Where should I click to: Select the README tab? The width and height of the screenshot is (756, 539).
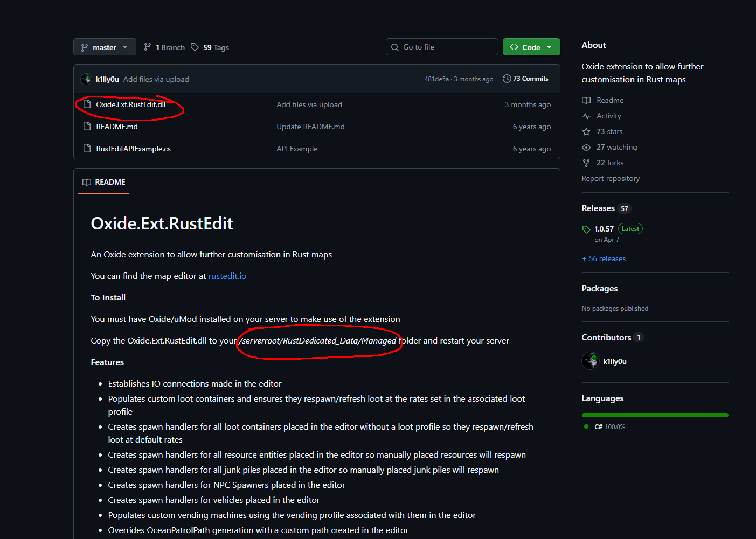point(104,182)
